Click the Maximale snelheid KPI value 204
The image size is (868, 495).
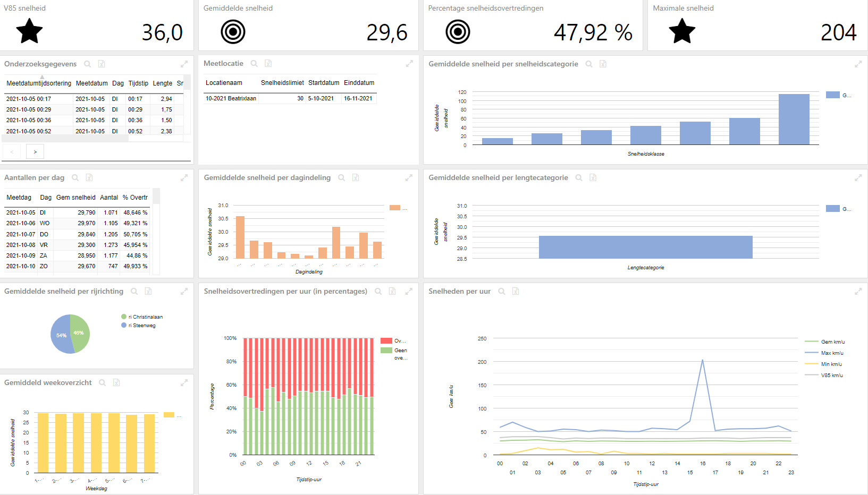[x=838, y=32]
